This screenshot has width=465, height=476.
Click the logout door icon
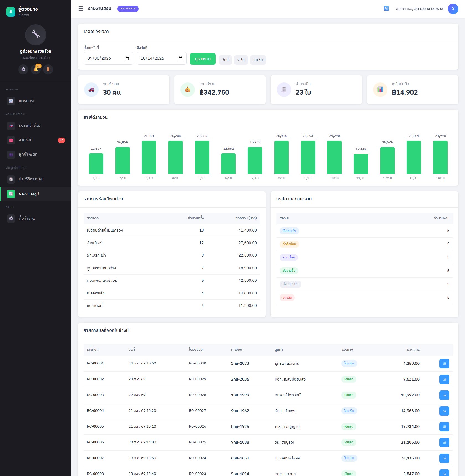[48, 69]
